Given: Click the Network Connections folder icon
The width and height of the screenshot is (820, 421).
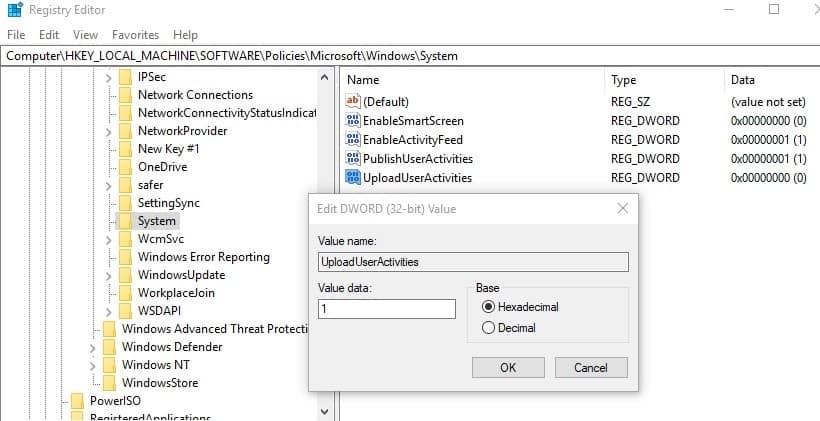Looking at the screenshot, I should coord(125,95).
